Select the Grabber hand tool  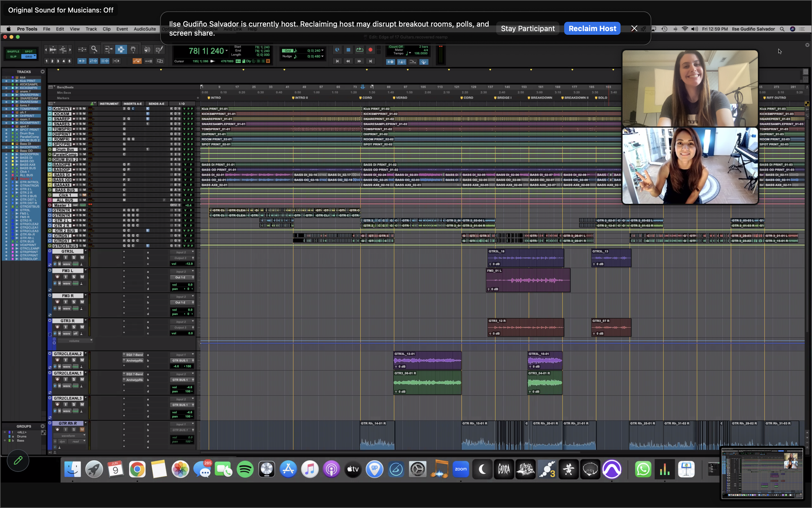tap(133, 49)
